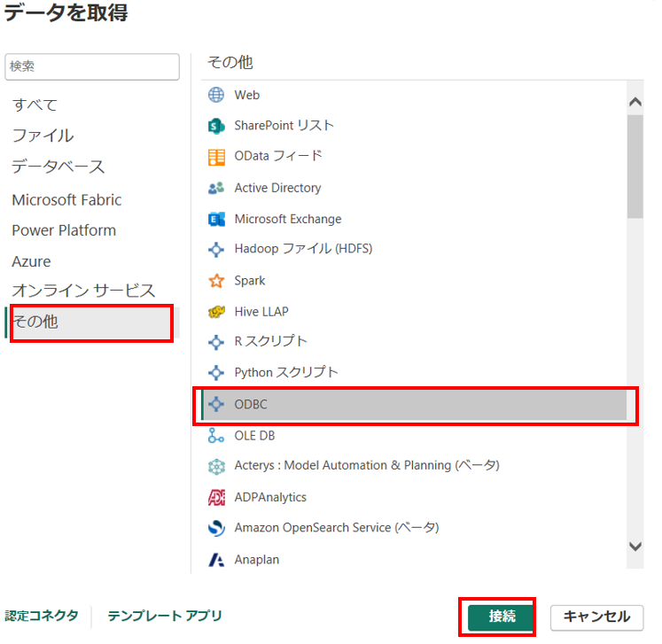Screen dimensions: 662x644
Task: Open the Microsoft Fabric category
Action: tap(66, 199)
